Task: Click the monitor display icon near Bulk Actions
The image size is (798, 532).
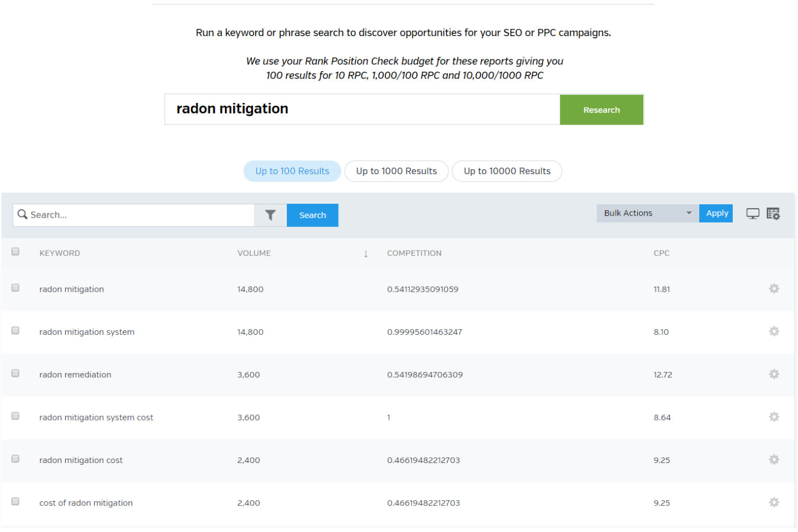Action: [x=753, y=213]
